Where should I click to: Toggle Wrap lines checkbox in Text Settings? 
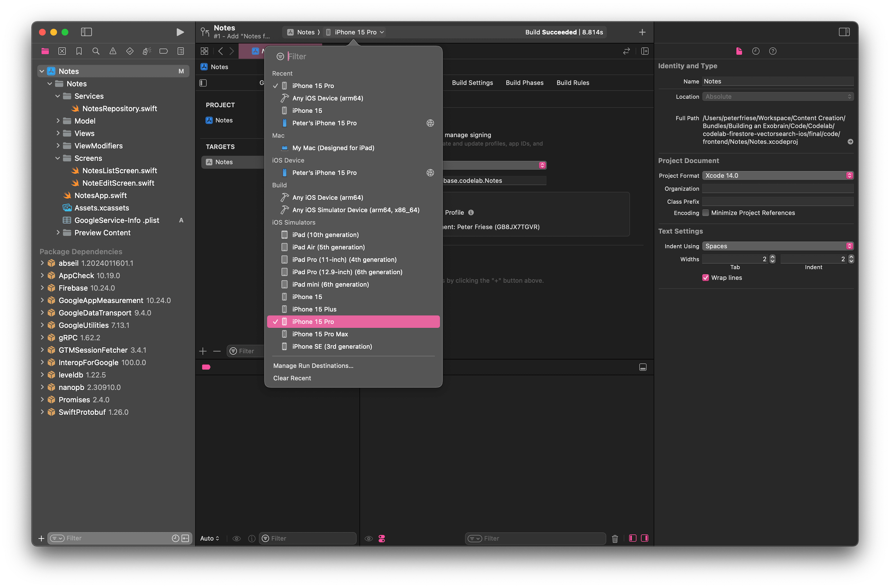point(706,277)
